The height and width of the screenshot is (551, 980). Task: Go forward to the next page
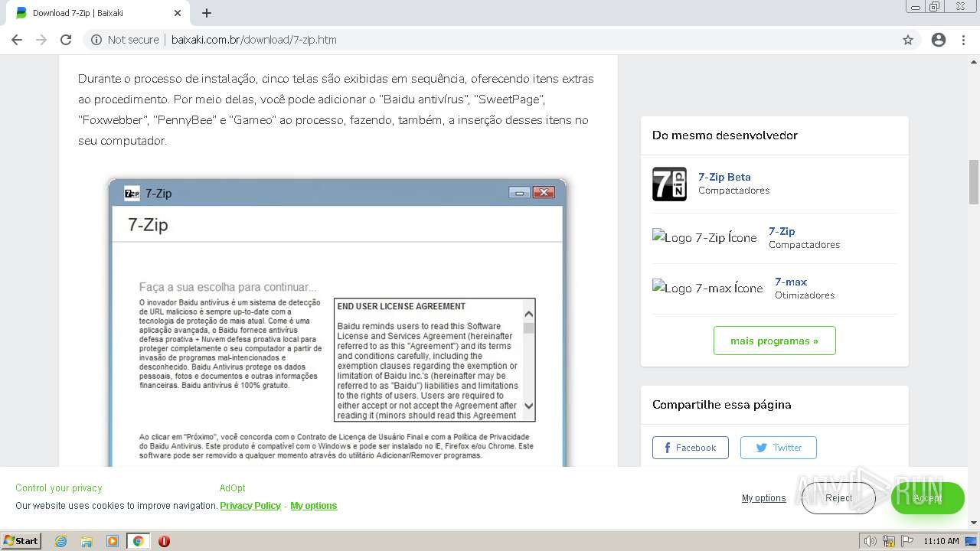point(41,40)
